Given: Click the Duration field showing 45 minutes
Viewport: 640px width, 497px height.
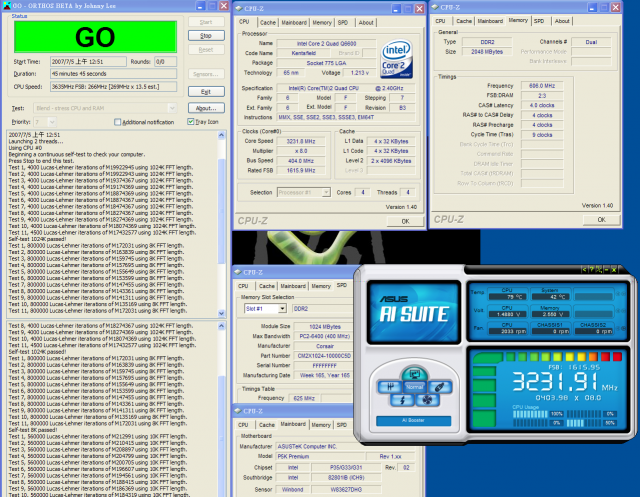Looking at the screenshot, I should pos(113,73).
